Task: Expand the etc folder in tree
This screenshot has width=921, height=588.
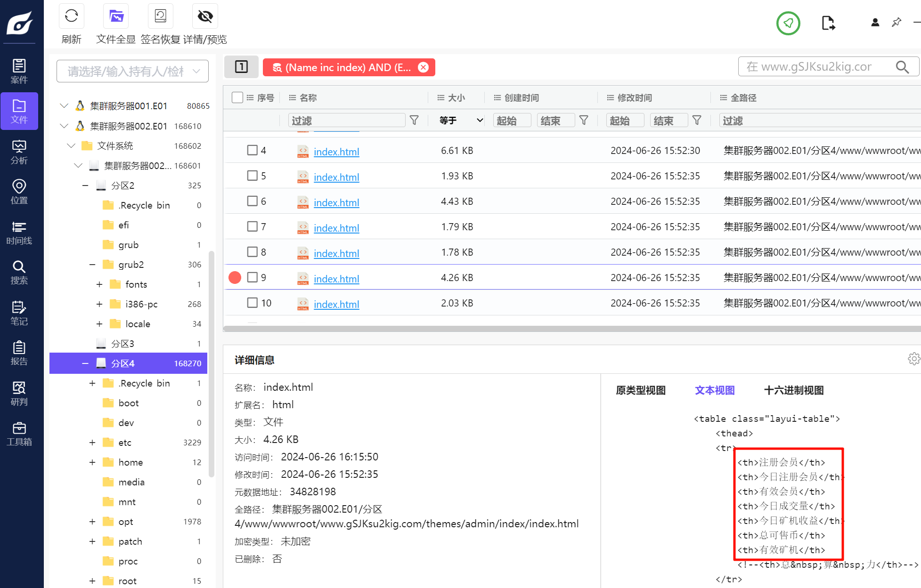Action: (92, 443)
